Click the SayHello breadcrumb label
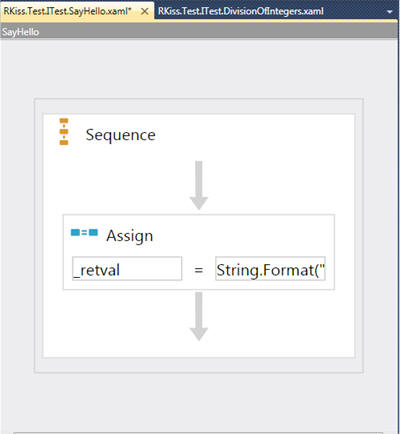This screenshot has width=400, height=434. (20, 32)
